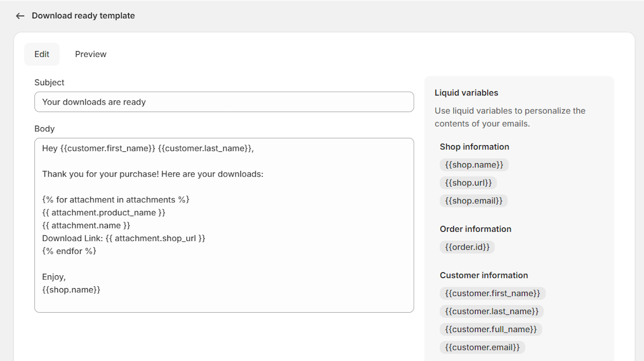Viewport: 644px width, 361px height.
Task: Place cursor on 'Download Link' line in body
Action: click(124, 238)
